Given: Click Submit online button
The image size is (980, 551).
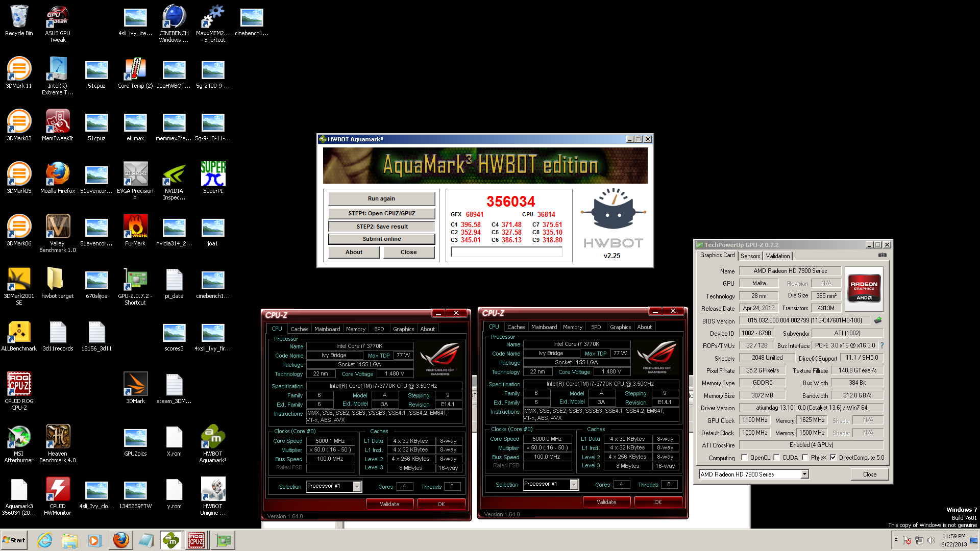Looking at the screenshot, I should click(x=381, y=239).
